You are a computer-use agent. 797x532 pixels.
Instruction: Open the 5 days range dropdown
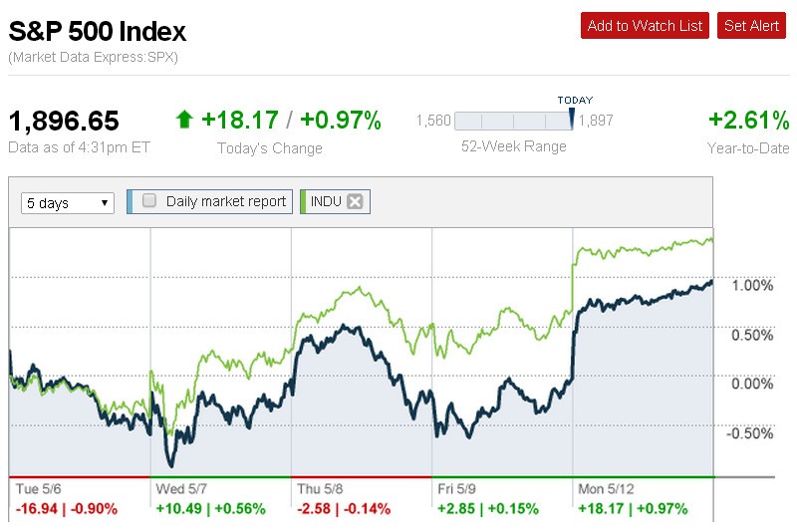coord(68,203)
